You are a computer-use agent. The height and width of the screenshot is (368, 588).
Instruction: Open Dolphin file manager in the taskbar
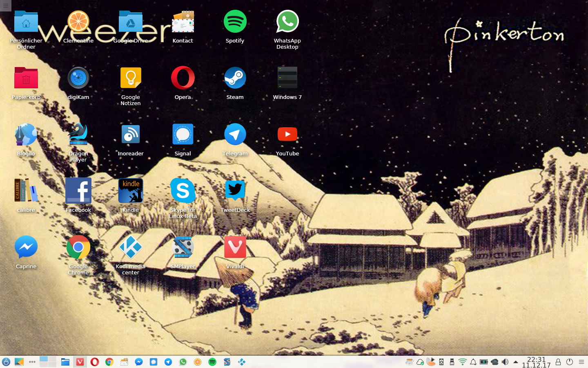click(x=65, y=362)
